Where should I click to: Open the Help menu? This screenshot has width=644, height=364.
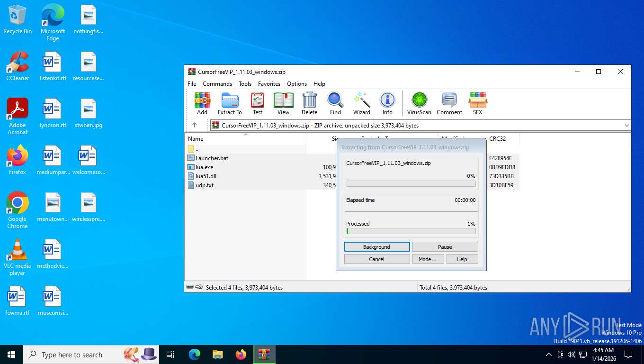coord(319,84)
